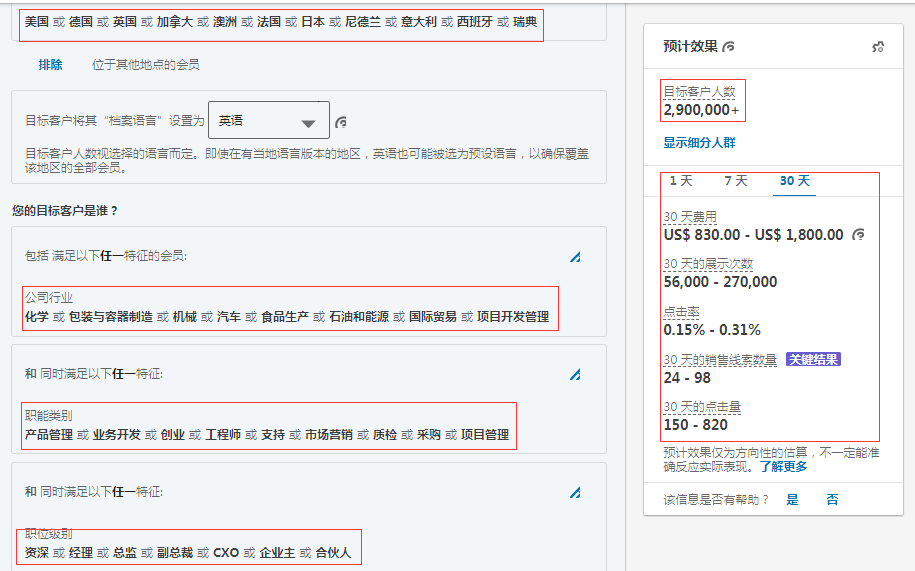Viewport: 915px width, 571px height.
Task: Select the 30 天 forecast tab
Action: (795, 181)
